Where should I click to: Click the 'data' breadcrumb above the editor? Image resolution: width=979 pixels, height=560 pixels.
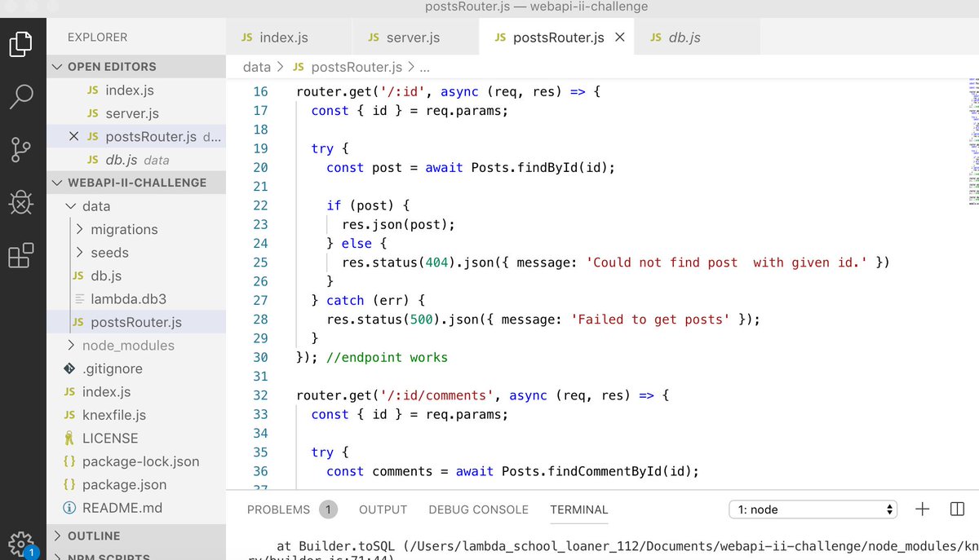(x=256, y=67)
